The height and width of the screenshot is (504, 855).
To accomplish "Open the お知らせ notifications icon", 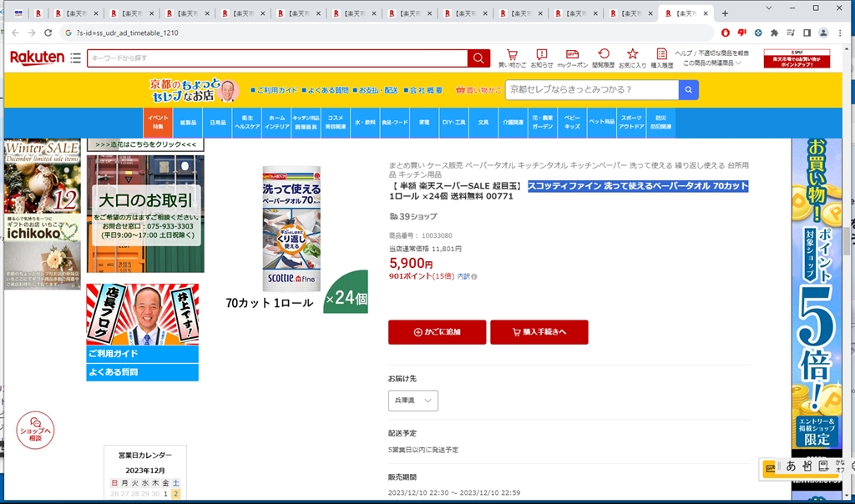I will pyautogui.click(x=541, y=58).
